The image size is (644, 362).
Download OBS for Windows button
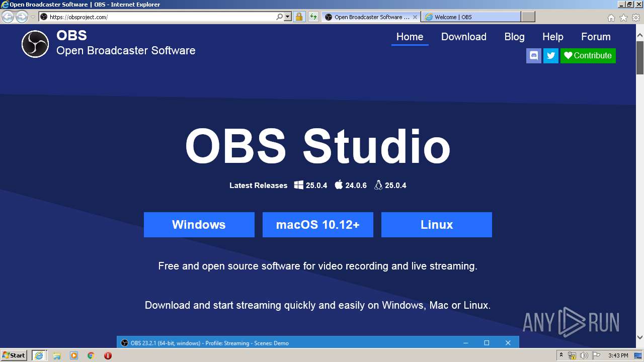(x=199, y=225)
